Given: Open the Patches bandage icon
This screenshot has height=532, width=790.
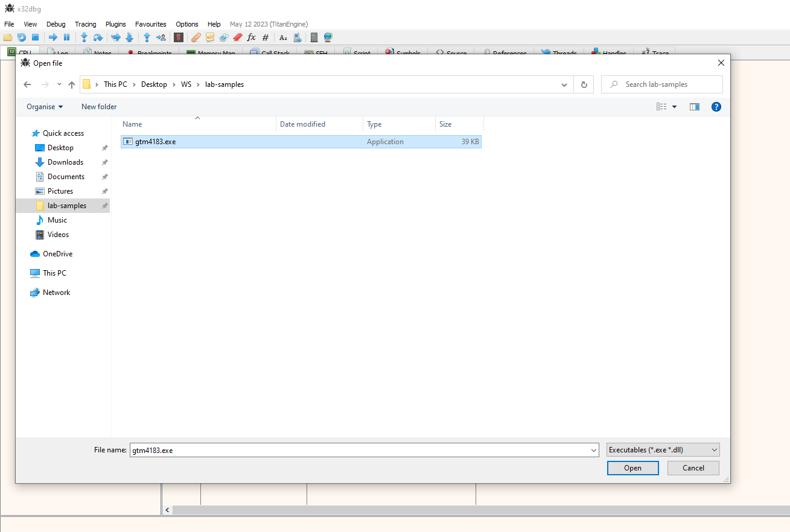Looking at the screenshot, I should pyautogui.click(x=196, y=37).
